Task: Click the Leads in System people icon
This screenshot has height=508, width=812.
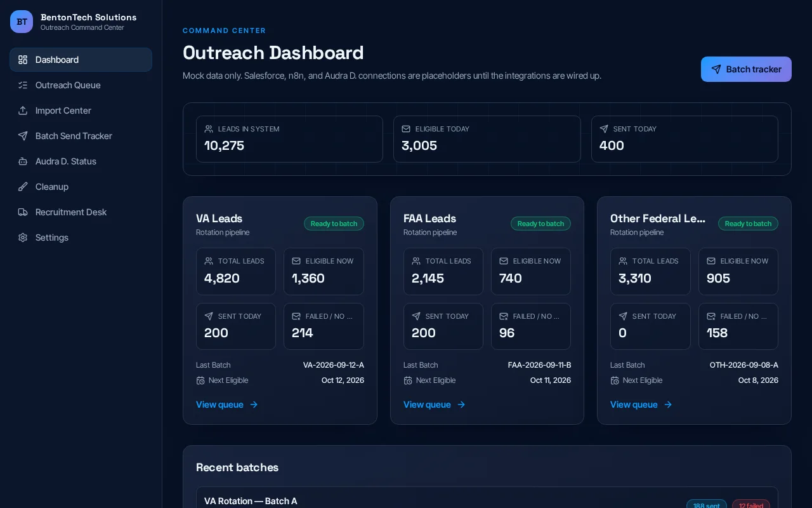Action: coord(209,129)
